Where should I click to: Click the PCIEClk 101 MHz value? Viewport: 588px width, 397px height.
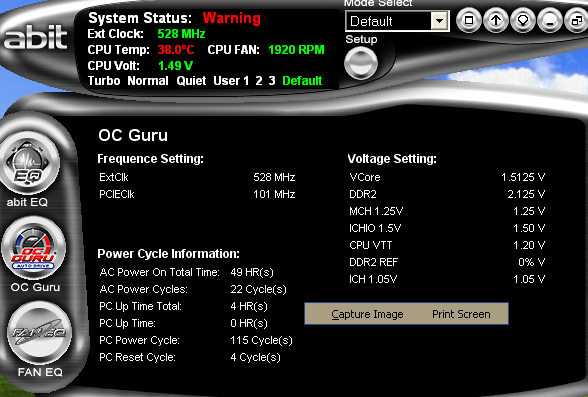(x=274, y=194)
